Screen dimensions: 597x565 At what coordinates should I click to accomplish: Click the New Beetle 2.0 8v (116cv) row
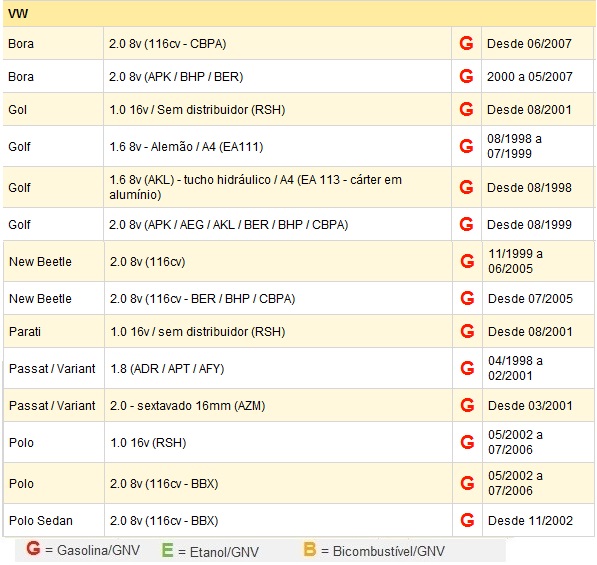tap(298, 262)
